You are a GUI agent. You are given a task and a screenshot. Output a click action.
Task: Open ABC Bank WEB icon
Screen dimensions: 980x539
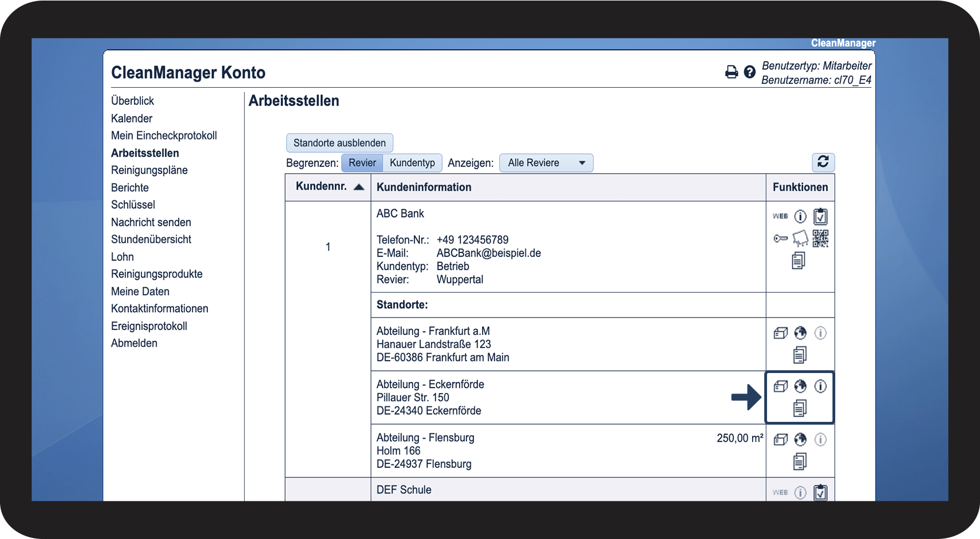point(780,216)
